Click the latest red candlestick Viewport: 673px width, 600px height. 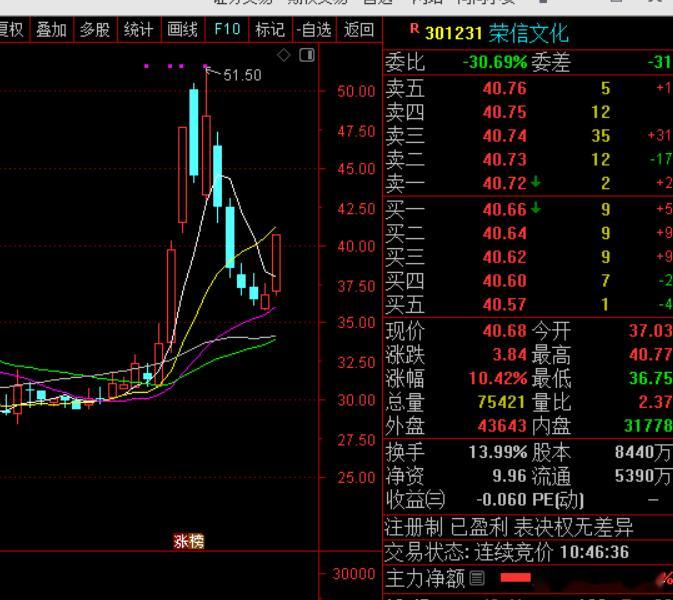point(276,263)
